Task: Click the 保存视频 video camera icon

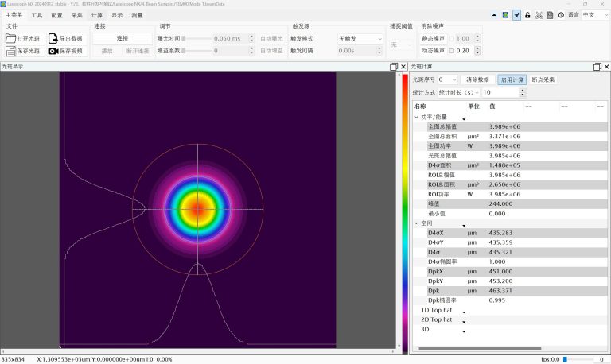Action: [53, 51]
